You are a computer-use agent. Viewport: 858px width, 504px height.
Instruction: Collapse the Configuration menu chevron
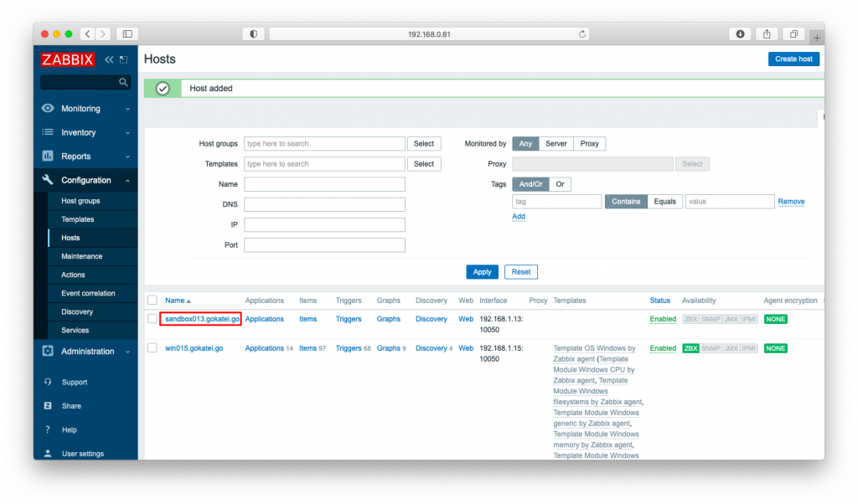tap(127, 180)
